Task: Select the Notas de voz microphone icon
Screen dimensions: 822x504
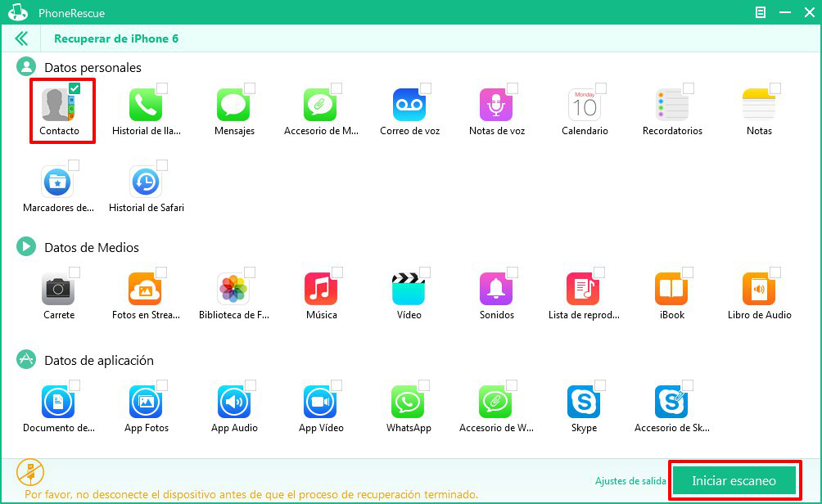Action: click(496, 104)
